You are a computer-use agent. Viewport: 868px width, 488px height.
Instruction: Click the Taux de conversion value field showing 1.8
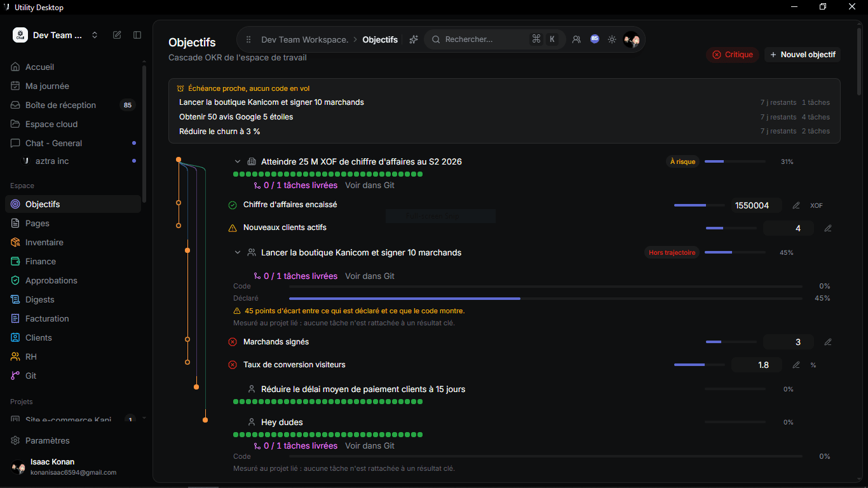coord(757,365)
